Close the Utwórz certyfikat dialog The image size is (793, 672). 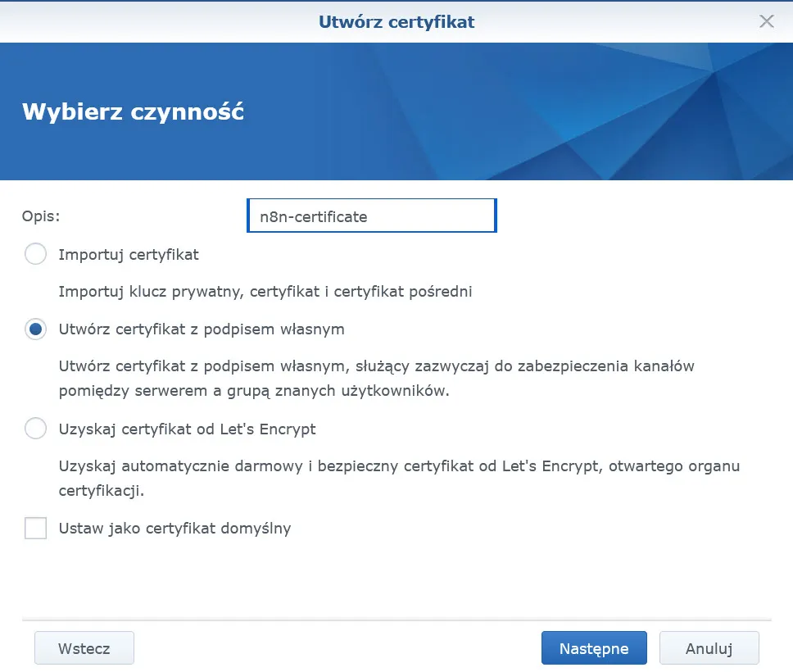tap(766, 21)
